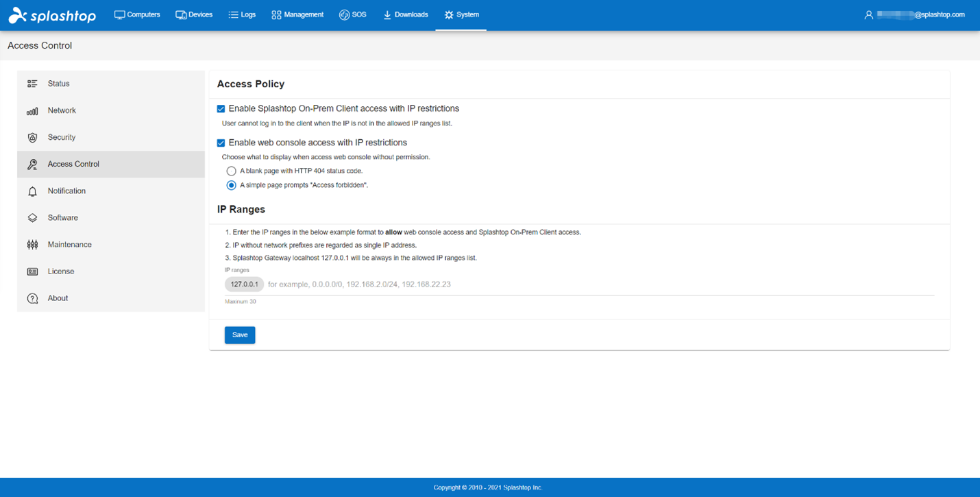
Task: Click the License card icon
Action: click(32, 271)
